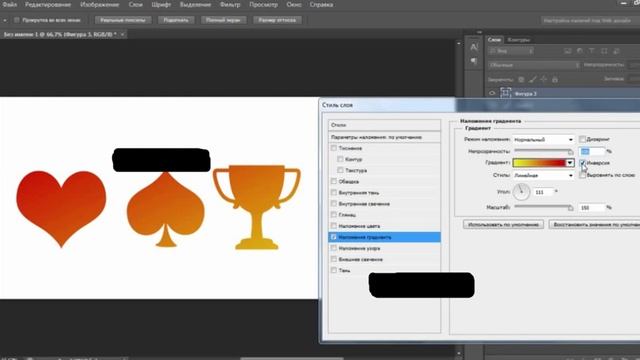Open the Фильтр menu
This screenshot has height=360, width=640.
click(230, 5)
